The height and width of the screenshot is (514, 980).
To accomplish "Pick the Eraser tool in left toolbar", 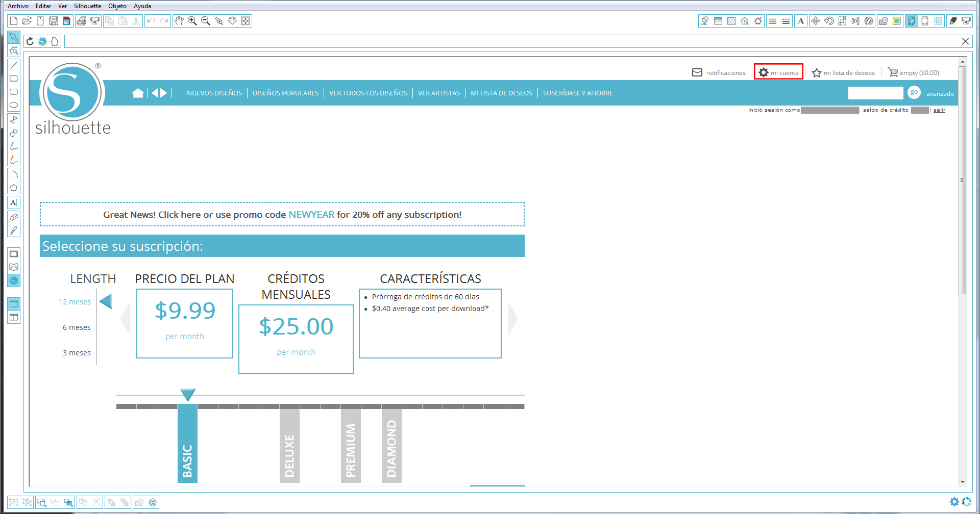I will tap(14, 217).
